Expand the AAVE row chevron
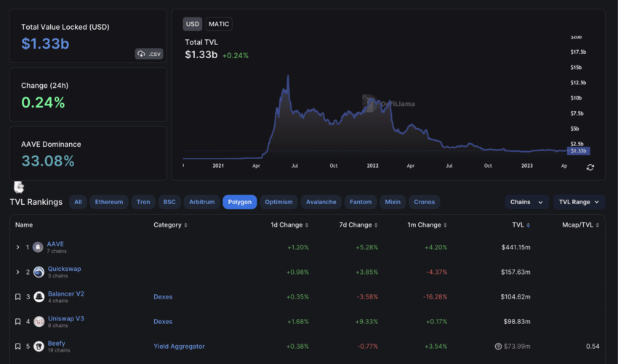 point(17,248)
